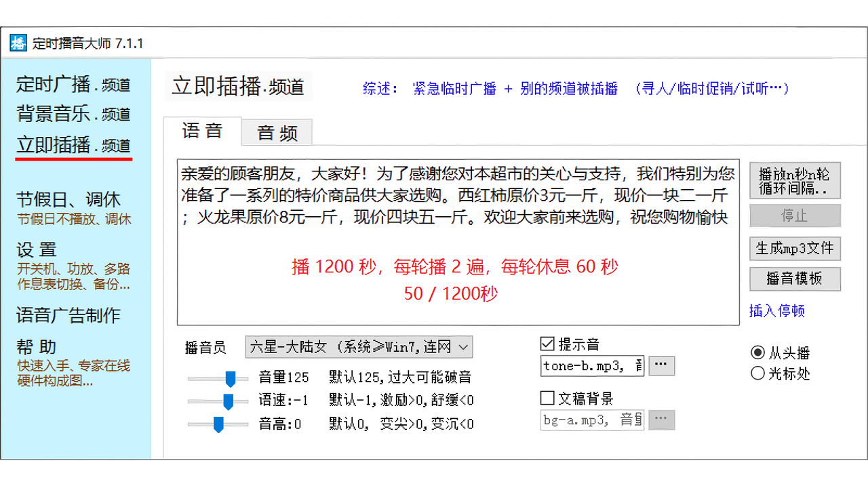Disable the 提示音 checkbox
868x488 pixels.
[547, 343]
